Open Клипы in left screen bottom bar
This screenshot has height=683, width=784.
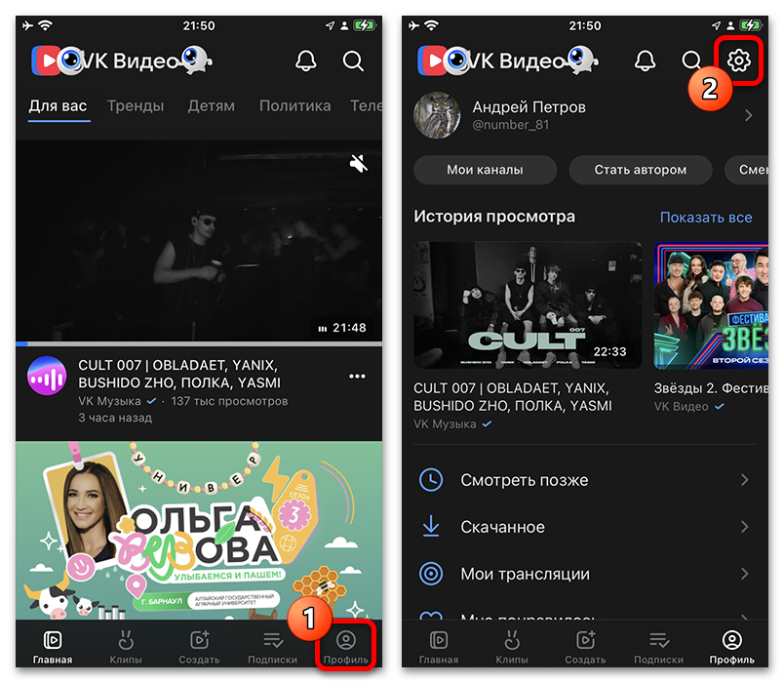(126, 648)
